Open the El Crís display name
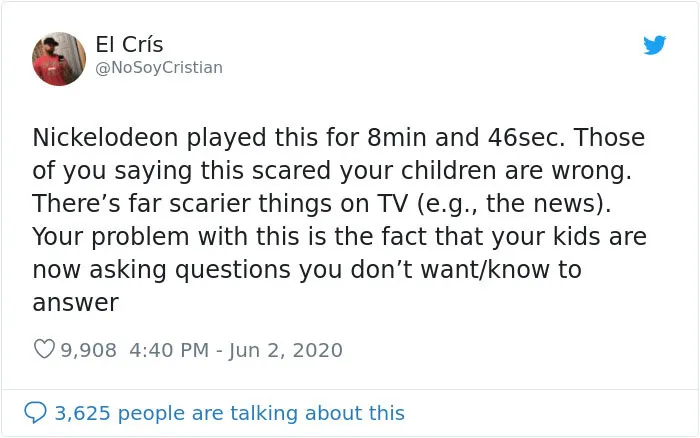Image resolution: width=700 pixels, height=438 pixels. coord(129,44)
